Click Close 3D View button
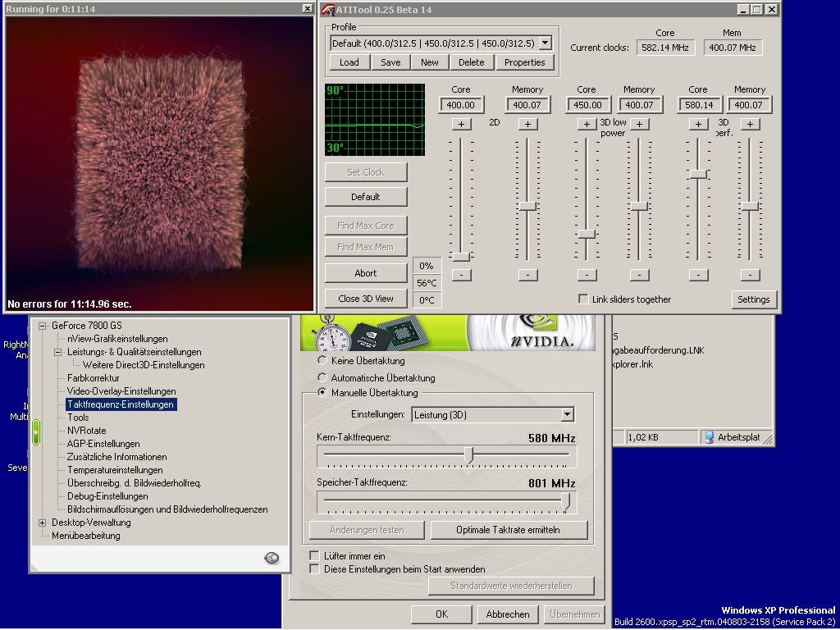Screen dimensions: 840x630 point(366,299)
